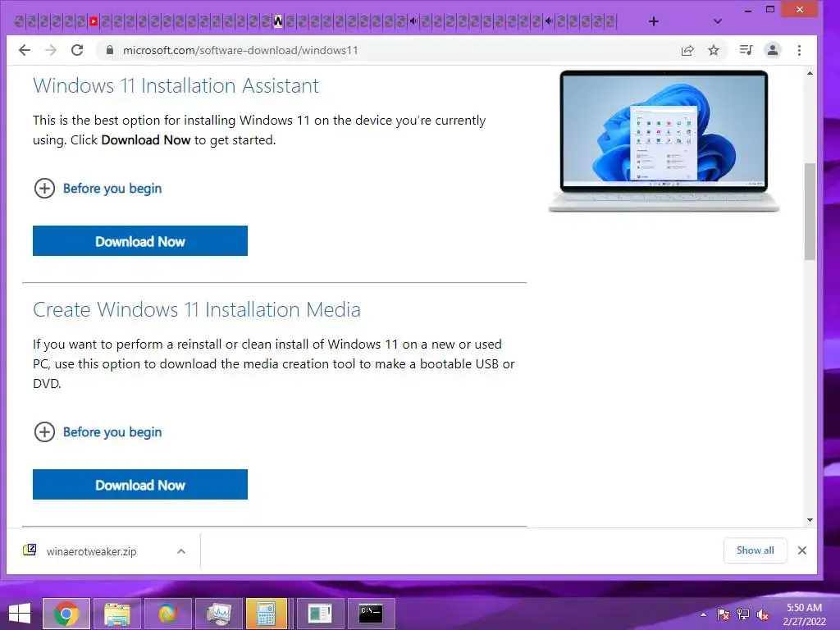This screenshot has width=840, height=630.
Task: Open the Chrome profile avatar
Action: 773,50
